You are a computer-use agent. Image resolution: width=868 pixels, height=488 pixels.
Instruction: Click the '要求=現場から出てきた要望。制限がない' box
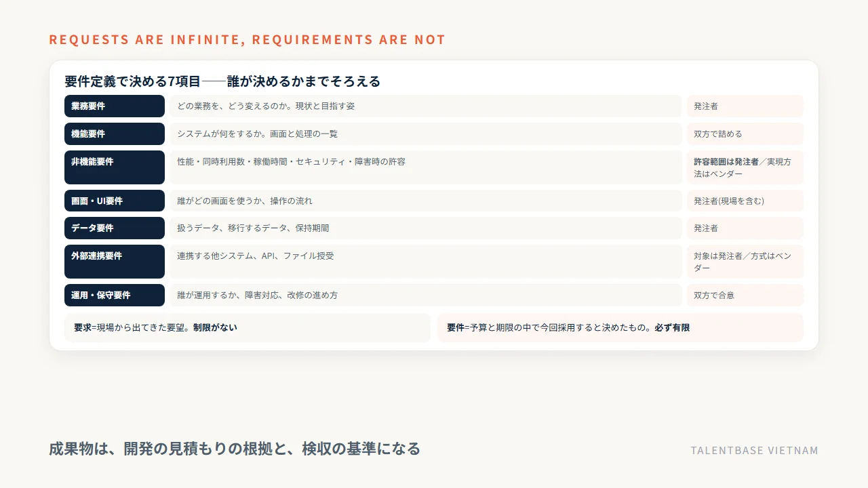(x=248, y=327)
